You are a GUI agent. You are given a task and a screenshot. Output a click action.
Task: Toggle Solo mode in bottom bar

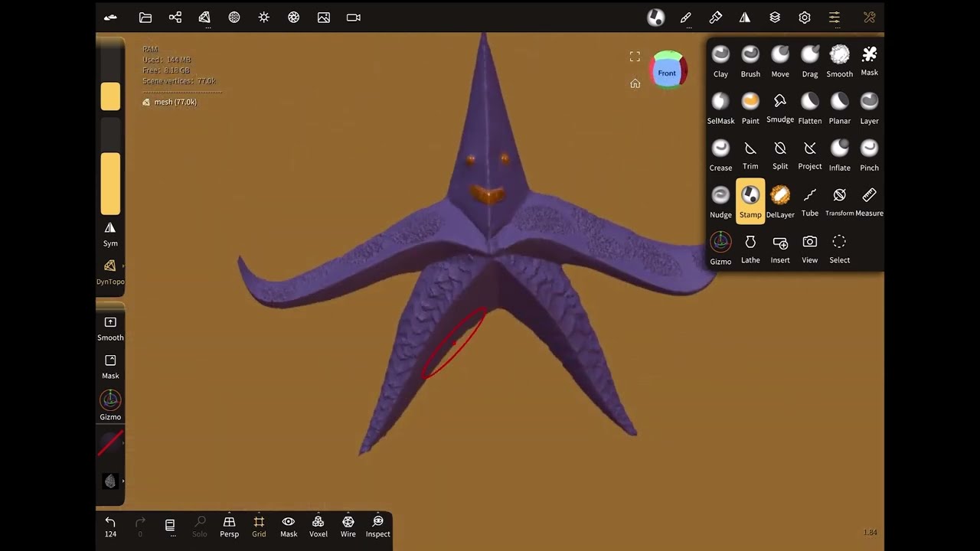(200, 527)
